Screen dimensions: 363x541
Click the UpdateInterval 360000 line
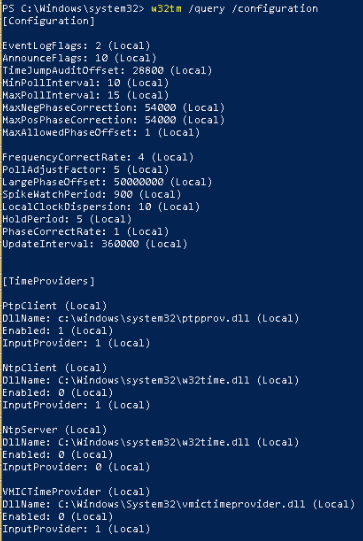95,245
